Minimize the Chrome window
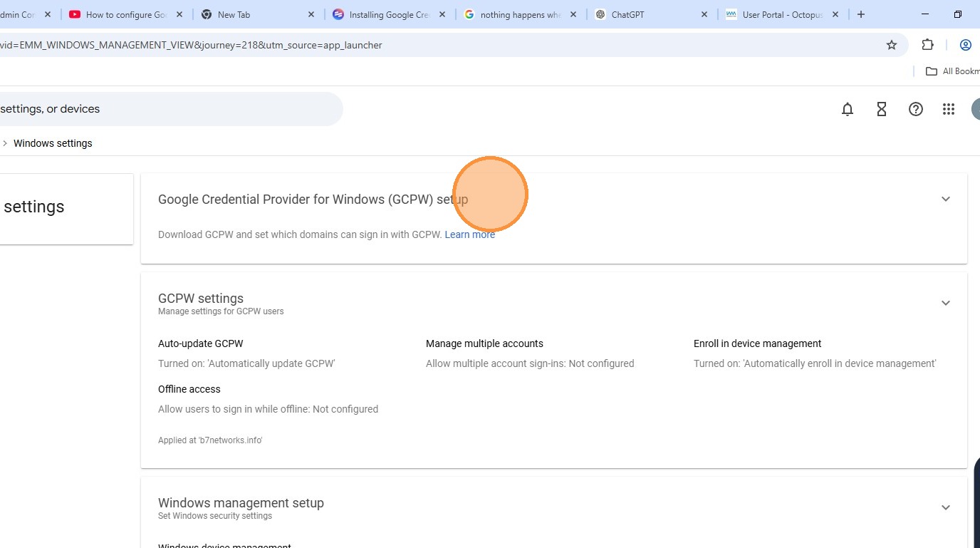The height and width of the screenshot is (548, 980). pyautogui.click(x=925, y=14)
